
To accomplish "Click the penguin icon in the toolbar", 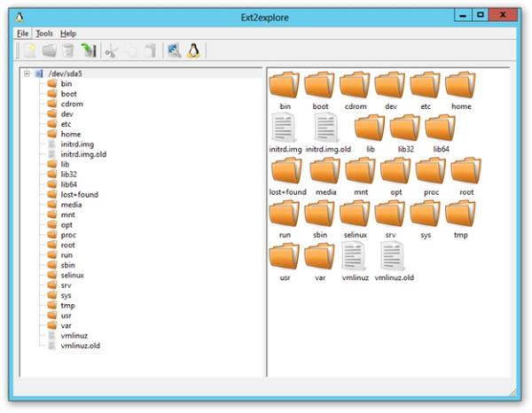I will point(193,51).
